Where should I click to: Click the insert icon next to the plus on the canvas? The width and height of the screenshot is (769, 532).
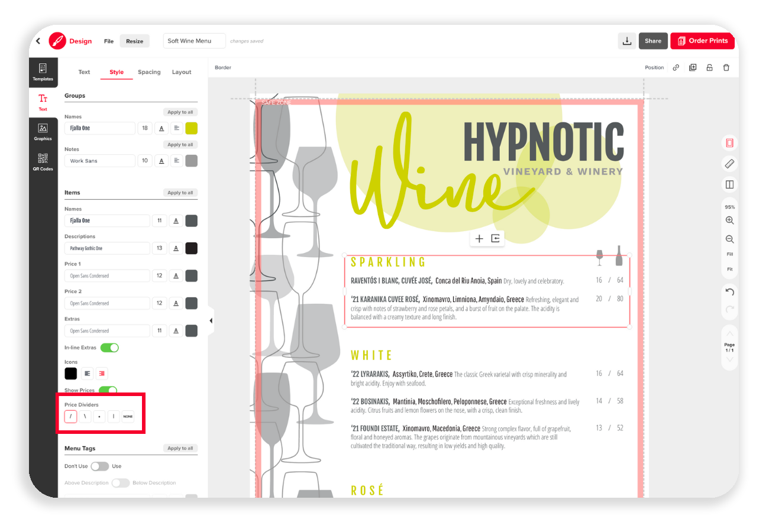click(x=496, y=239)
